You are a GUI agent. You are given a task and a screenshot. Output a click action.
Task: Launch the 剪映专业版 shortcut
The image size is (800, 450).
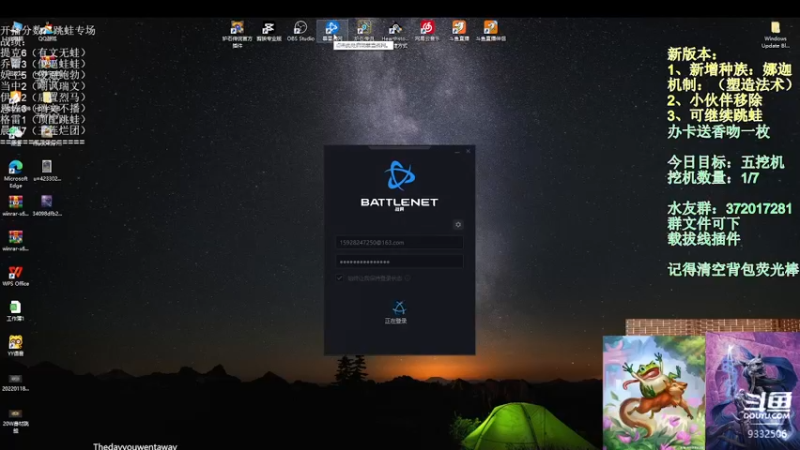tap(268, 31)
